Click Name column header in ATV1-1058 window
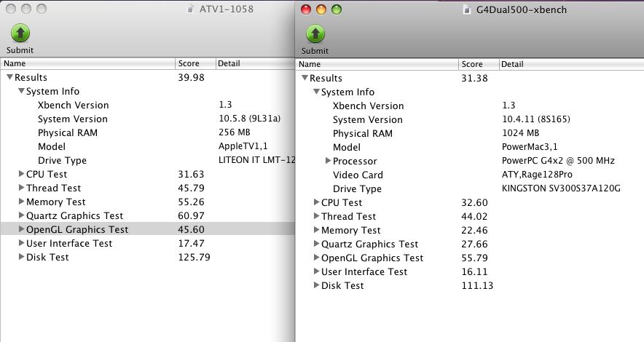The image size is (644, 342). pos(87,63)
